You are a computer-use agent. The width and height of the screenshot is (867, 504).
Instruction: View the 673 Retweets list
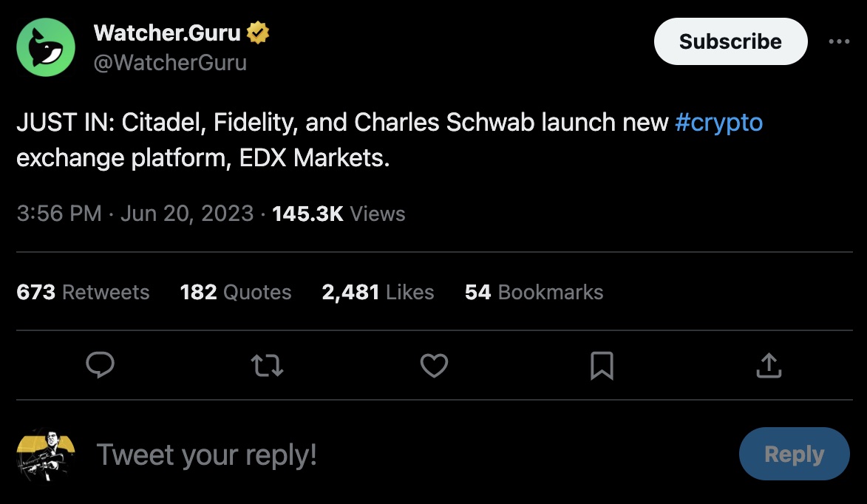click(83, 292)
